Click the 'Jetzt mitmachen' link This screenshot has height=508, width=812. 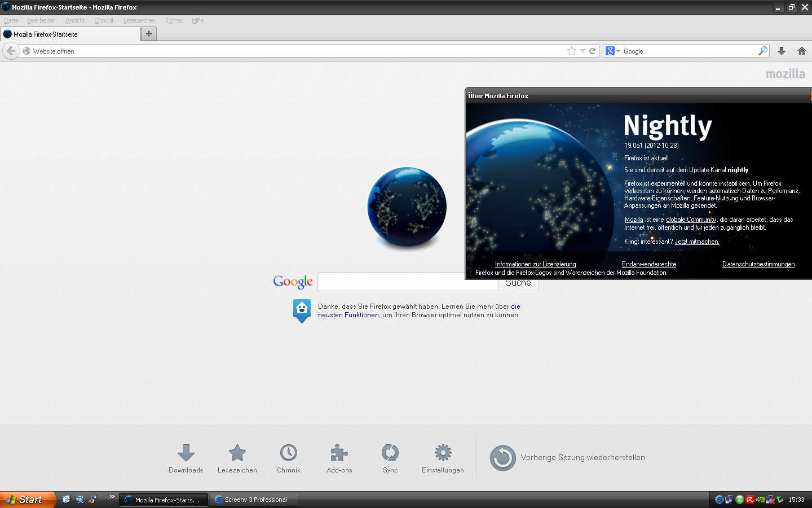tap(697, 242)
